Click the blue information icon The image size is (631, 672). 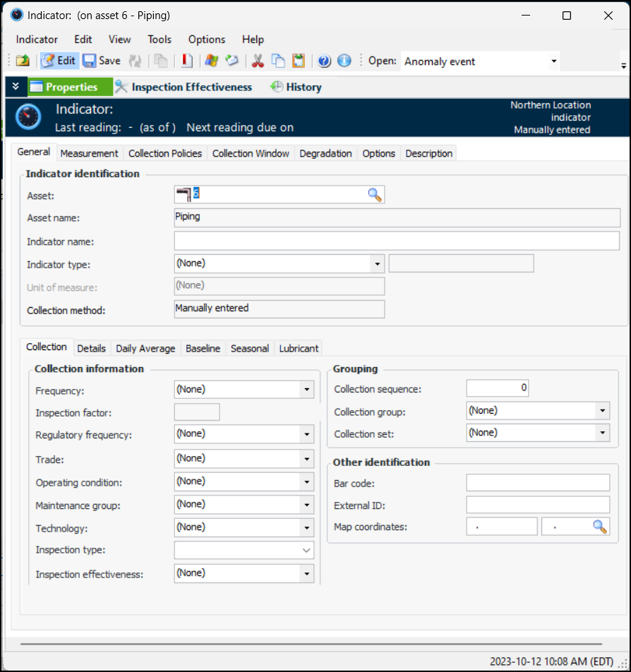tap(344, 61)
